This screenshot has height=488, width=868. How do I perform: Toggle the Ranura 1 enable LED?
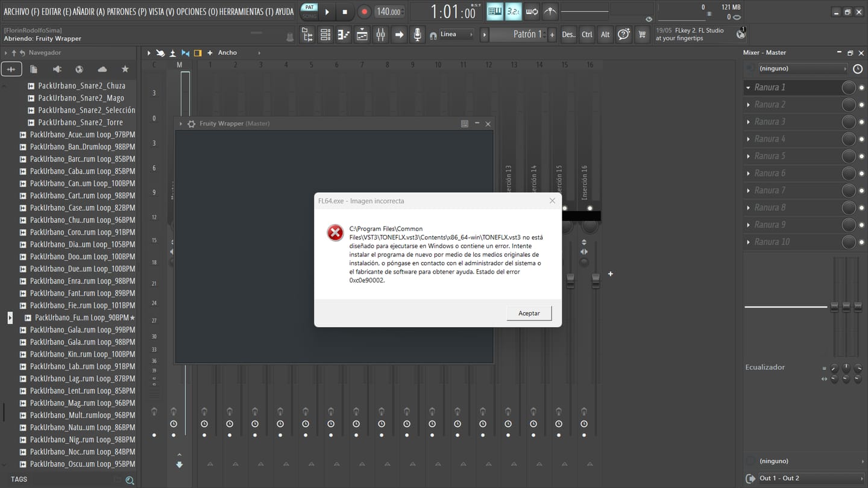(x=861, y=88)
